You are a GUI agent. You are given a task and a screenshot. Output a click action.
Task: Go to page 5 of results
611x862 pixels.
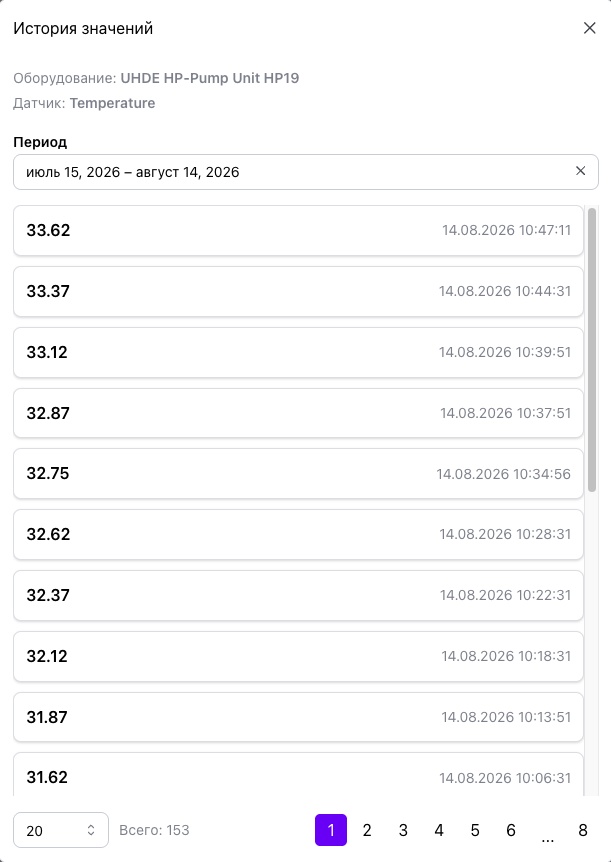(x=475, y=830)
